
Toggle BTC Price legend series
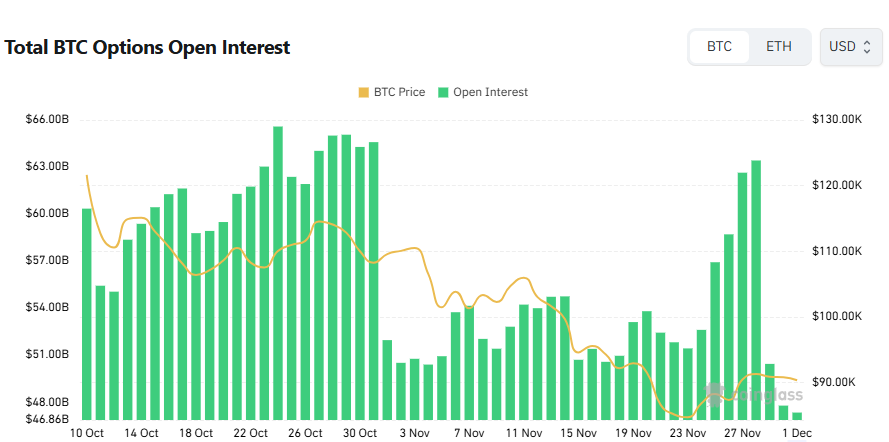coord(398,92)
